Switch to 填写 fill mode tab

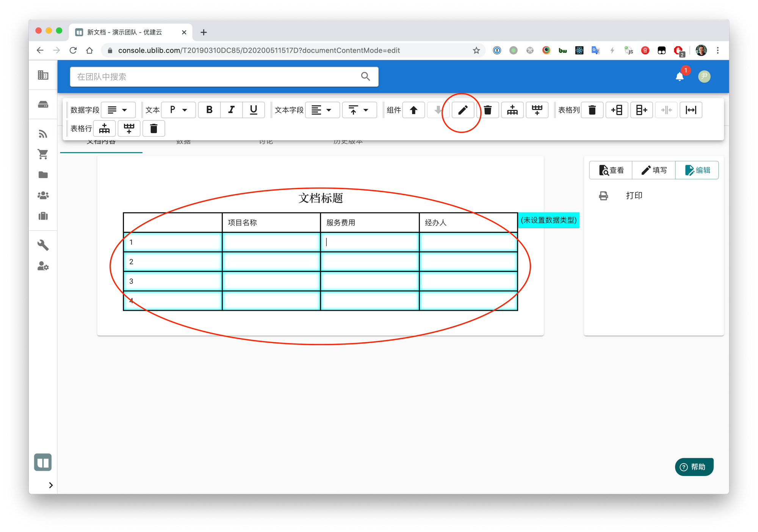pyautogui.click(x=654, y=170)
